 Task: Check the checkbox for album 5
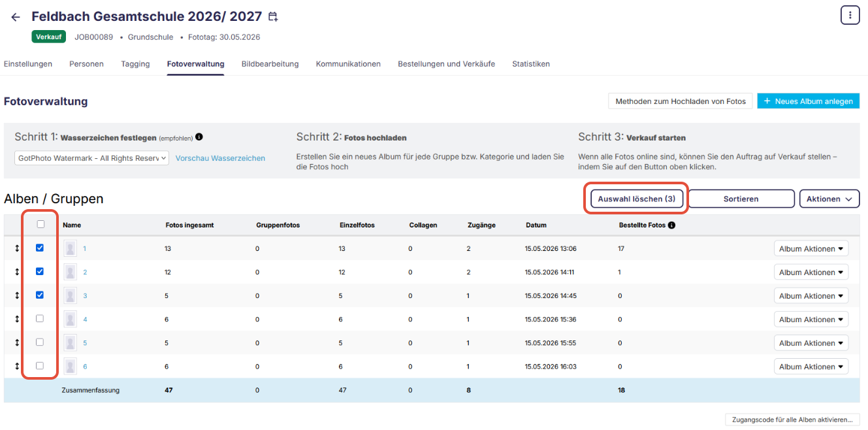40,342
